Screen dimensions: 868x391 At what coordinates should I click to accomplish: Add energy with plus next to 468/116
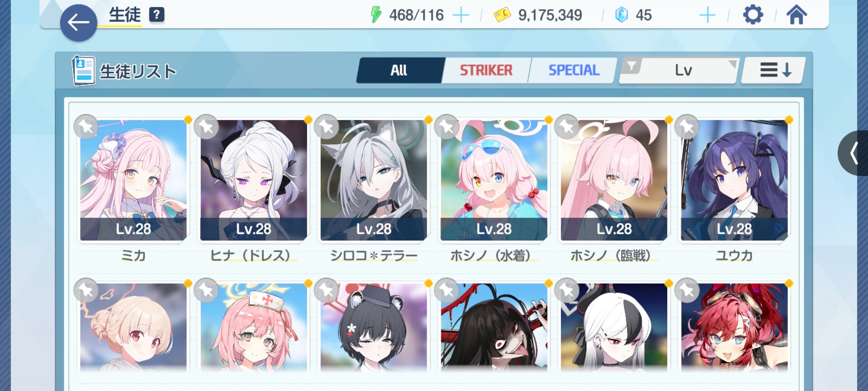[461, 15]
